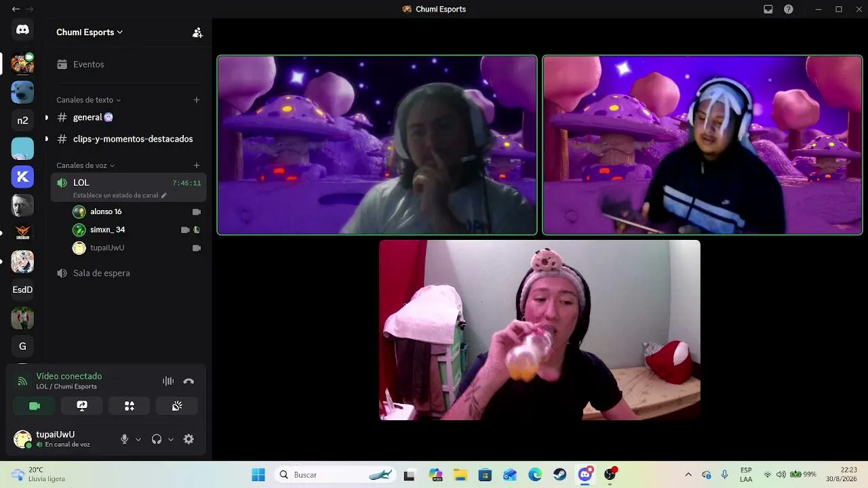This screenshot has width=868, height=488.
Task: Turn off your camera
Action: [x=35, y=406]
